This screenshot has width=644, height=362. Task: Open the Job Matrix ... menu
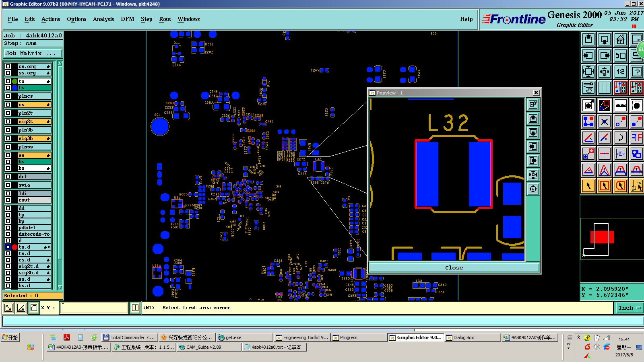coord(33,53)
